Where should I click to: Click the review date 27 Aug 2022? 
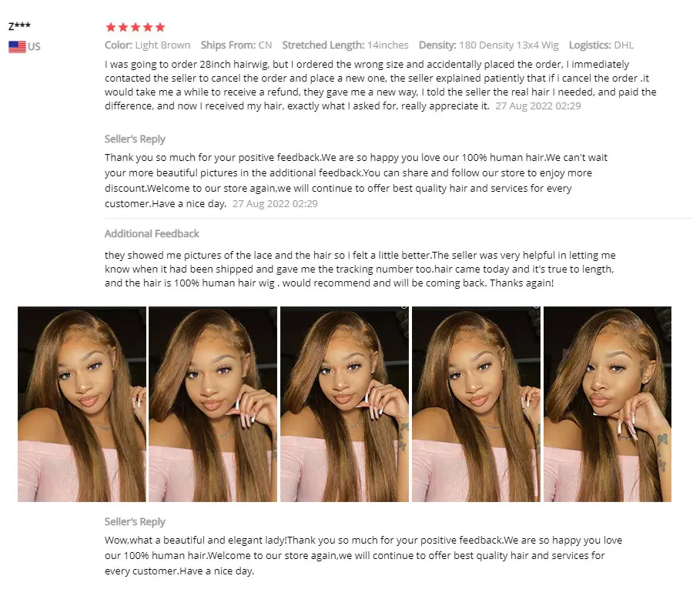(x=538, y=106)
